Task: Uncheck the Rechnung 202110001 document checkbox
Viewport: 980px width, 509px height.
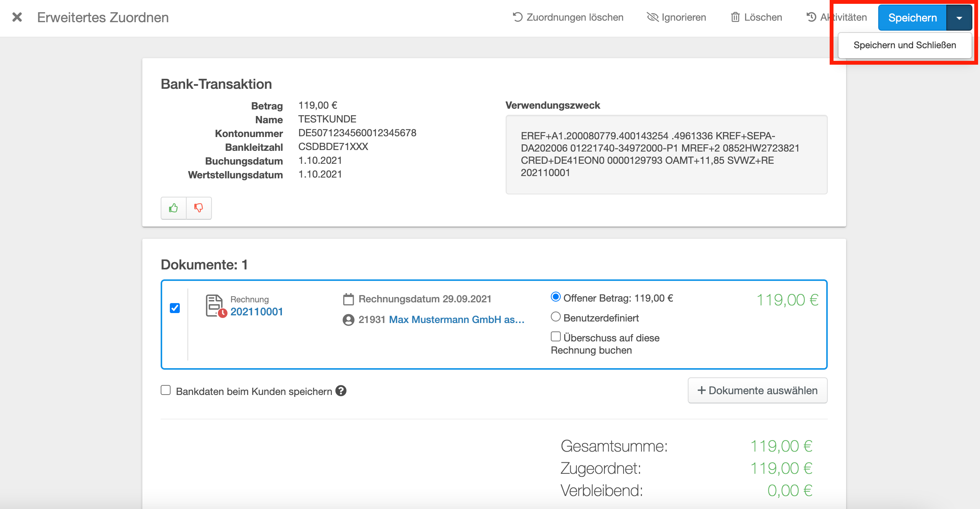Action: tap(175, 308)
